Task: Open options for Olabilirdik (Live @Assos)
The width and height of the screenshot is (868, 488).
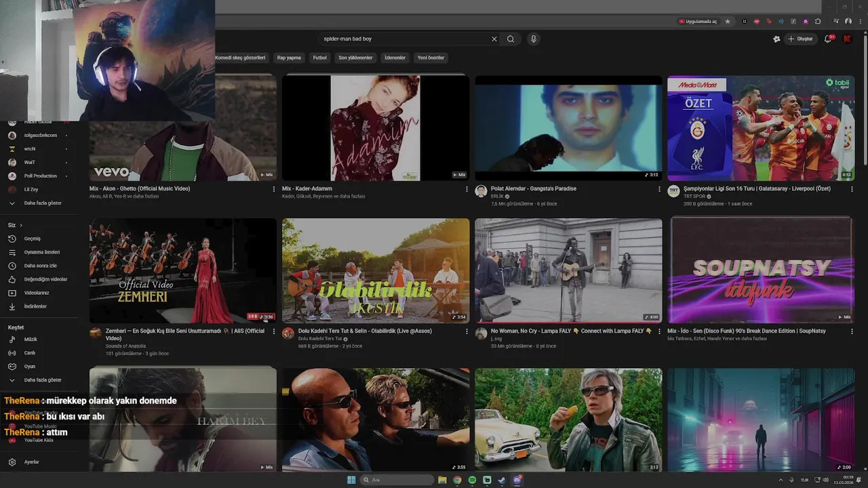Action: [x=467, y=331]
